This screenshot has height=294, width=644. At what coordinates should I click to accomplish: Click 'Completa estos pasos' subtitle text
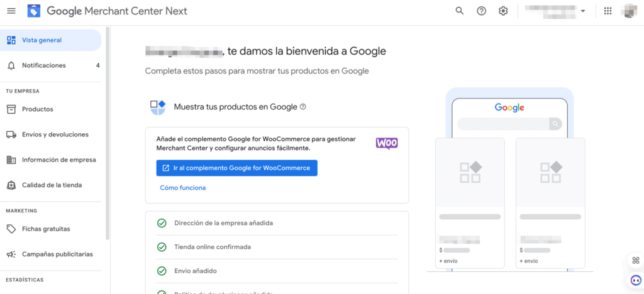(x=257, y=71)
